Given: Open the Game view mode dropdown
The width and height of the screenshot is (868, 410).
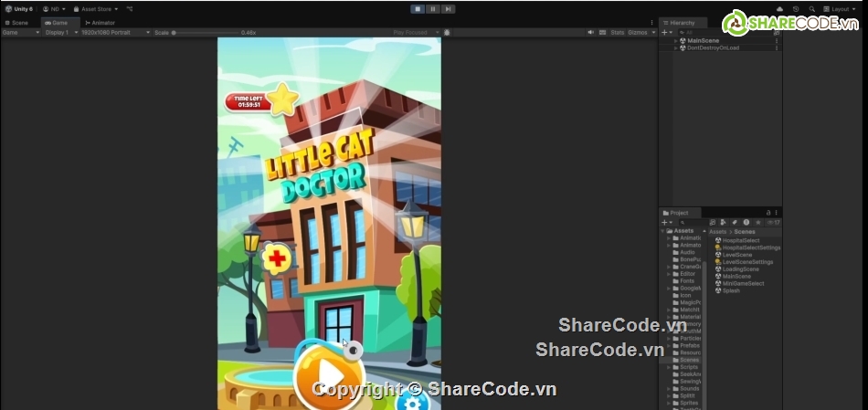Looking at the screenshot, I should click(21, 33).
